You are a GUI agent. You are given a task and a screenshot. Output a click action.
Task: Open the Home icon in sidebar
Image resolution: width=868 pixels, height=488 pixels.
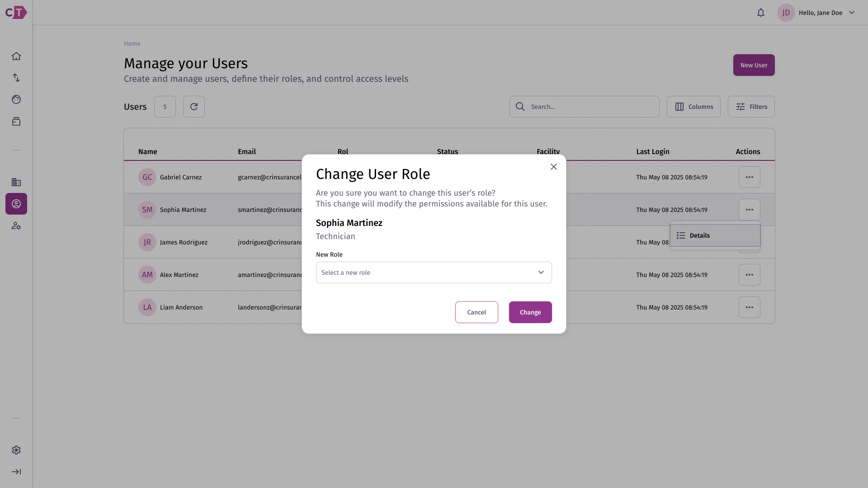tap(16, 56)
